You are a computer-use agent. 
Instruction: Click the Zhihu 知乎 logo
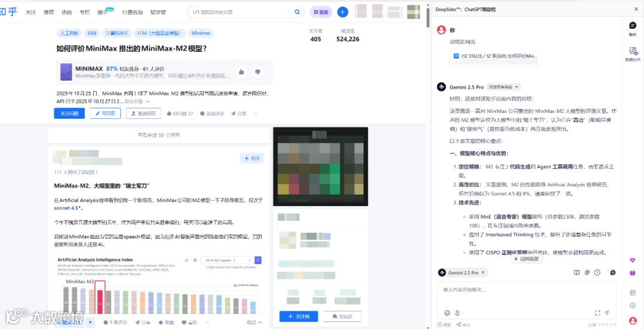(8, 11)
